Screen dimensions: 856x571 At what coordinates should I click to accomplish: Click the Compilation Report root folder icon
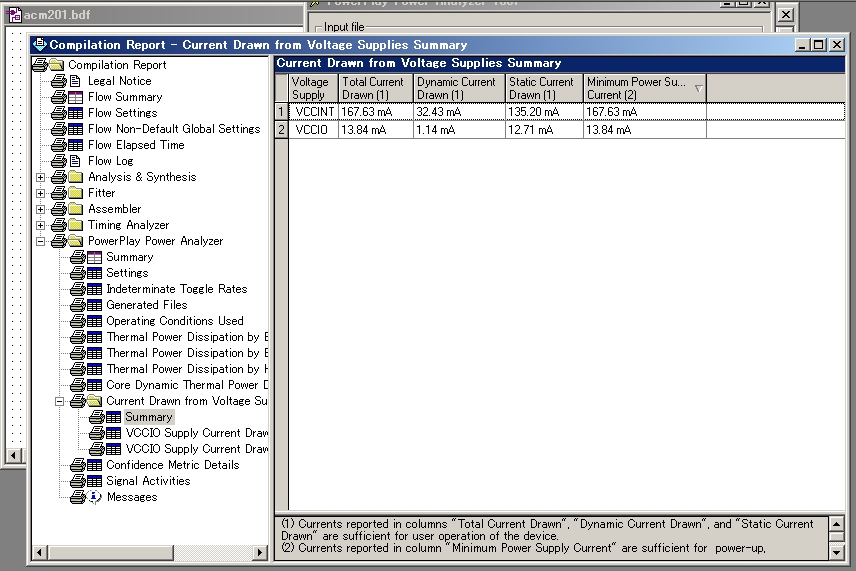click(x=56, y=65)
